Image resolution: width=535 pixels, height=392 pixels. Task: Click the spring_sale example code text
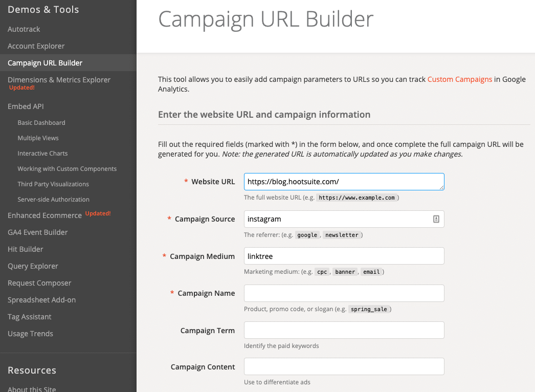[369, 309]
